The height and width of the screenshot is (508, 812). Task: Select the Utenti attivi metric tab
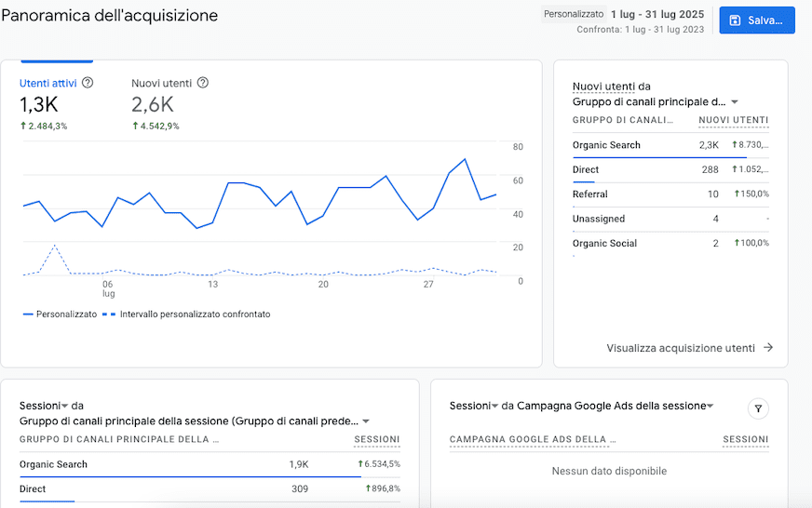48,83
